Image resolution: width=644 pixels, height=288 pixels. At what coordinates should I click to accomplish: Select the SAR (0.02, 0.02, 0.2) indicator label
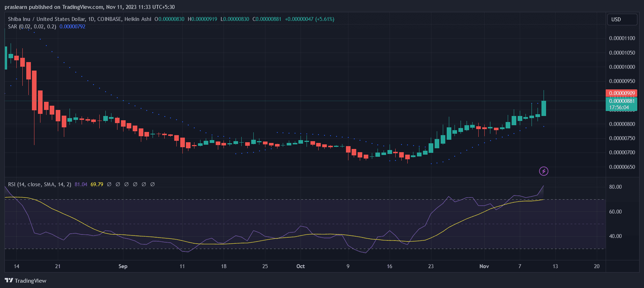[32, 27]
